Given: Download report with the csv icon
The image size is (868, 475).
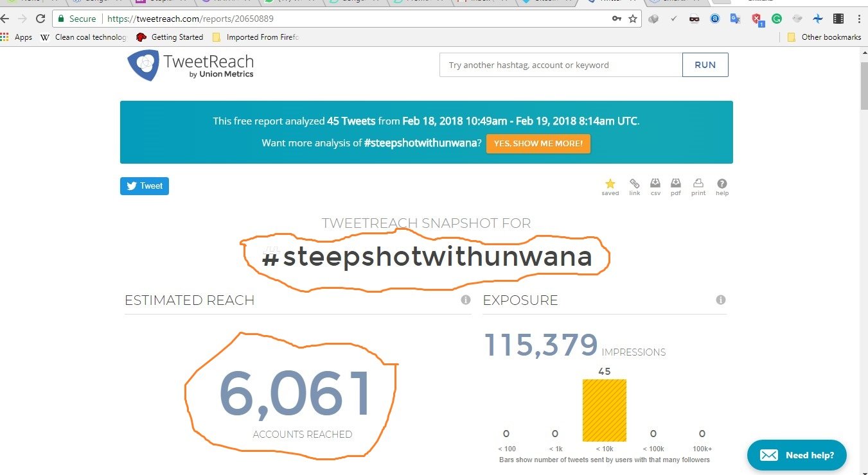Looking at the screenshot, I should click(x=655, y=184).
